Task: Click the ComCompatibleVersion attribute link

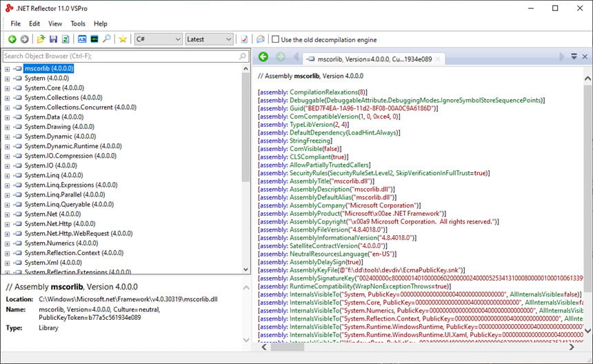Action: [323, 117]
